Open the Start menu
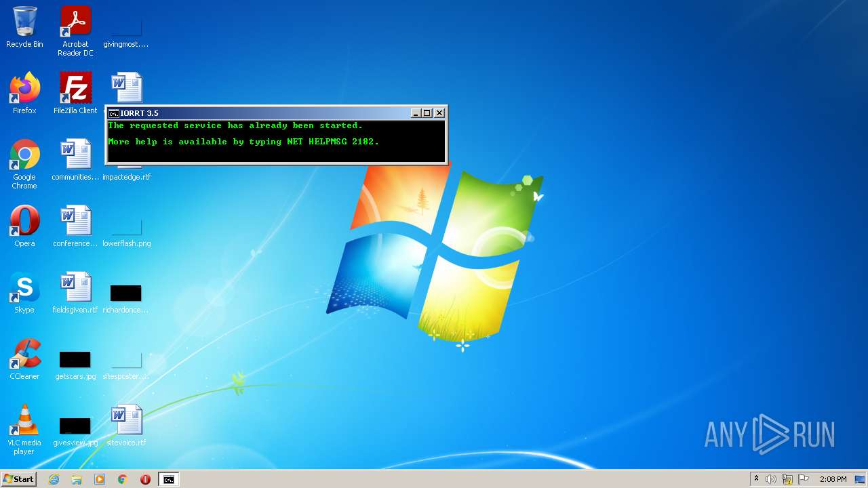This screenshot has height=488, width=868. (x=18, y=479)
